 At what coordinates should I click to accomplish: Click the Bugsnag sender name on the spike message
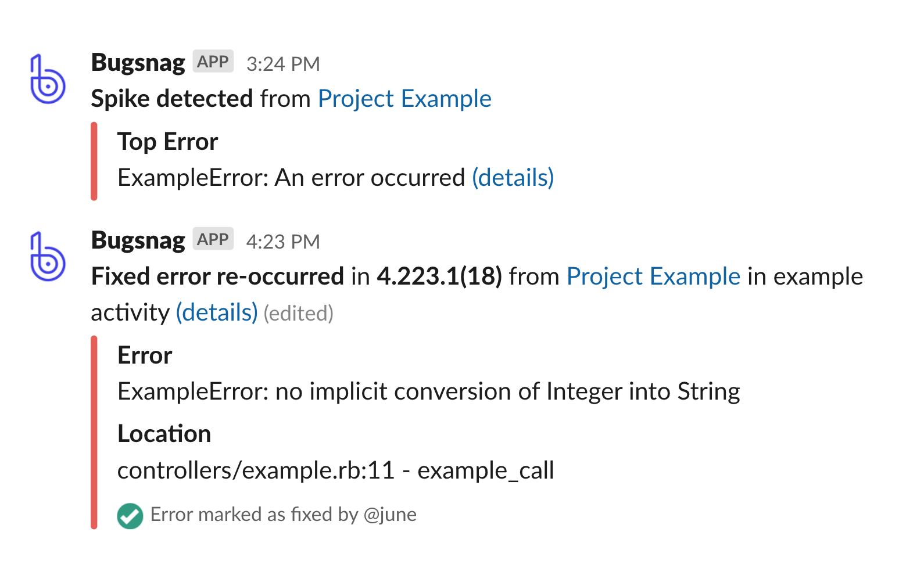pos(138,63)
